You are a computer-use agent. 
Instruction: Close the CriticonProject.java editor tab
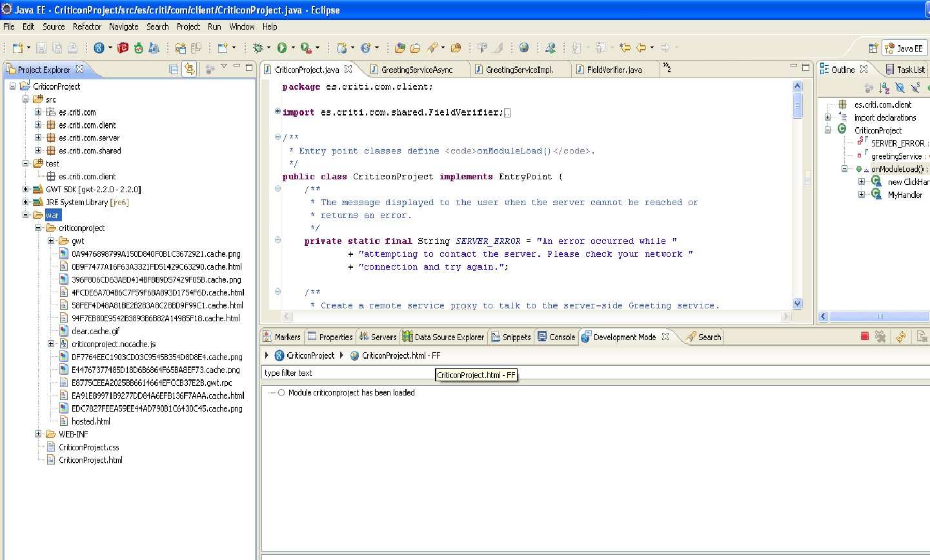point(349,69)
